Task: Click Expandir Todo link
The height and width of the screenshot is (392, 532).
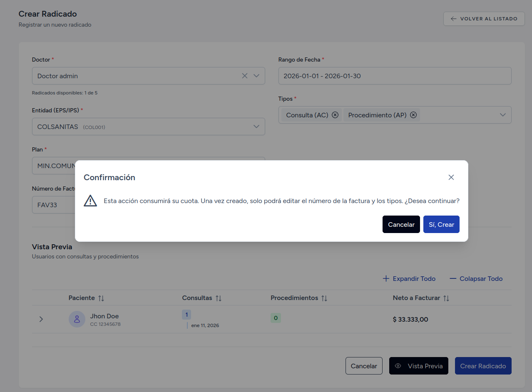Action: (x=409, y=279)
